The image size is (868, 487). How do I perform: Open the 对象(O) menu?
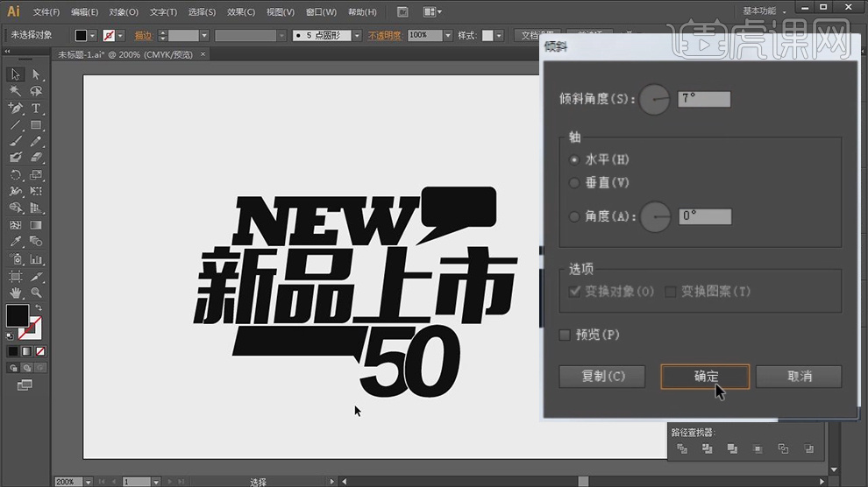click(x=124, y=12)
